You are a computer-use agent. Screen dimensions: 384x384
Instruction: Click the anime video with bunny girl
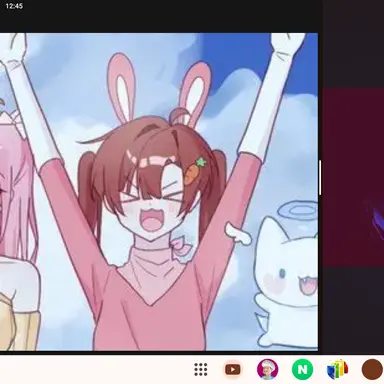(159, 192)
